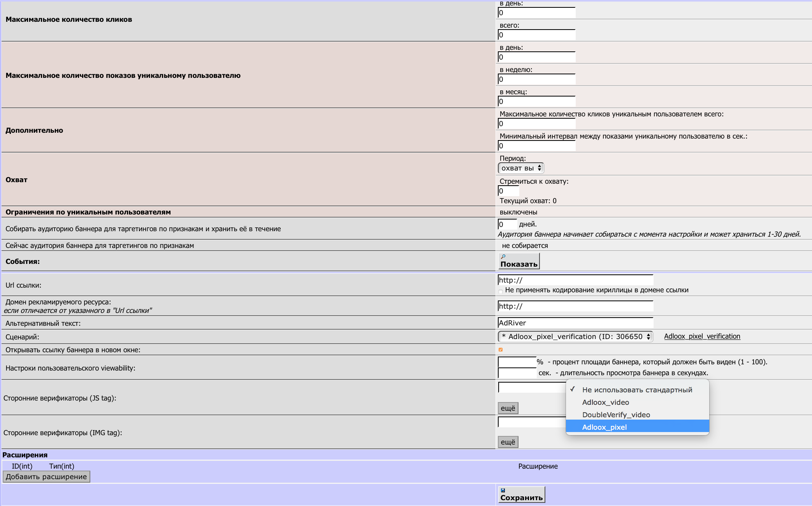Click the 'Расширение' column header
The height and width of the screenshot is (506, 812).
(538, 466)
